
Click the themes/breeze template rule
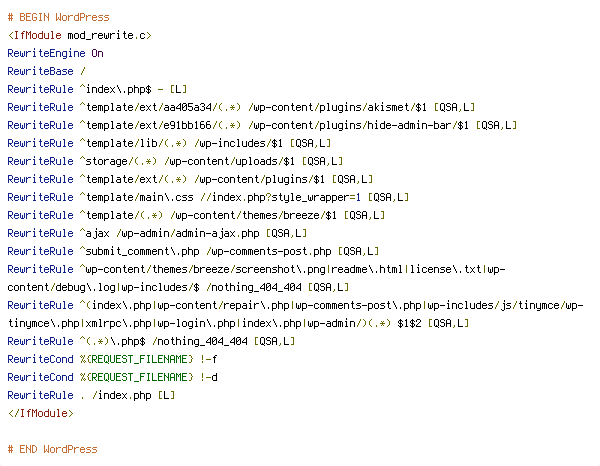(x=196, y=215)
